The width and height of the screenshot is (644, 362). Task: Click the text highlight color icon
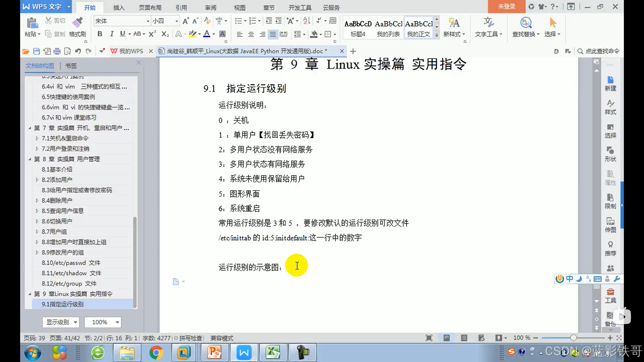[193, 34]
